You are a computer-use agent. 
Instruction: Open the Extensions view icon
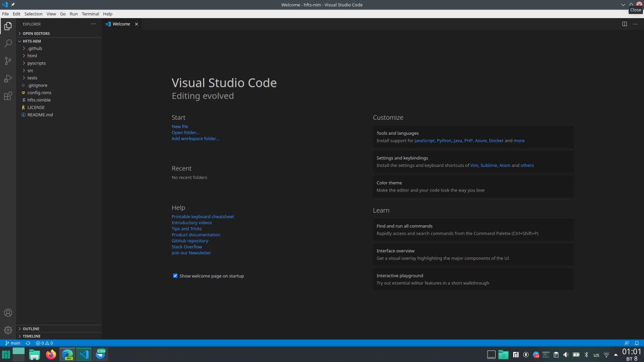8,96
